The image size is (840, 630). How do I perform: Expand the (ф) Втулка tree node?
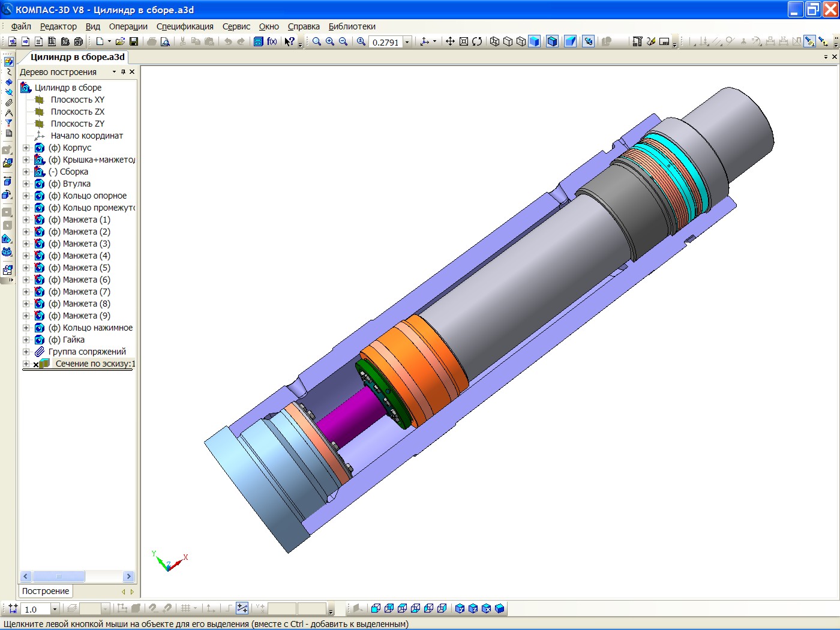click(x=26, y=184)
